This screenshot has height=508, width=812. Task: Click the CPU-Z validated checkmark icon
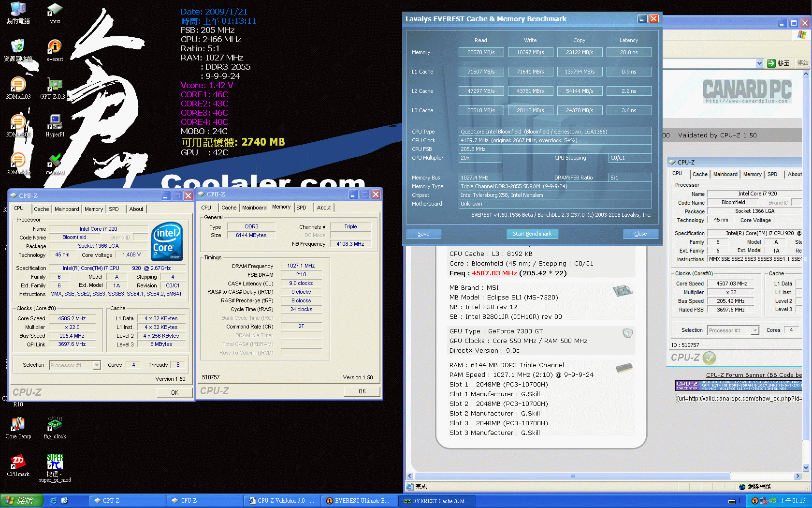click(709, 358)
